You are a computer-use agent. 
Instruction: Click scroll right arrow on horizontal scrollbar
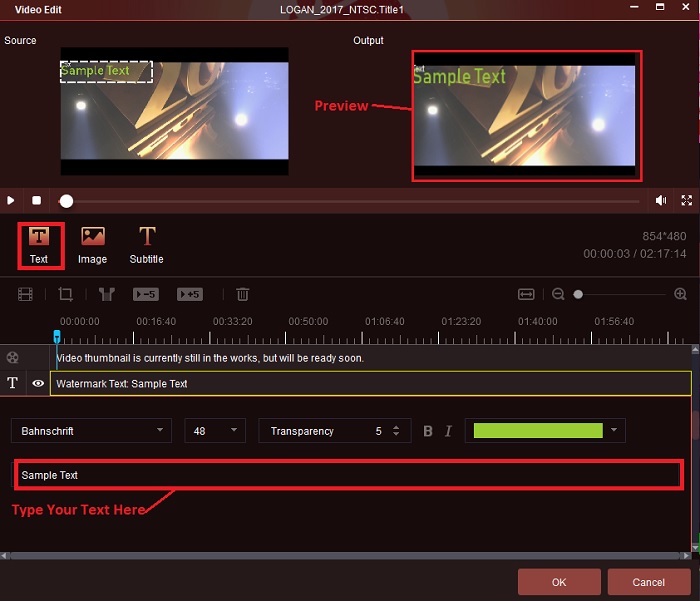pos(687,556)
